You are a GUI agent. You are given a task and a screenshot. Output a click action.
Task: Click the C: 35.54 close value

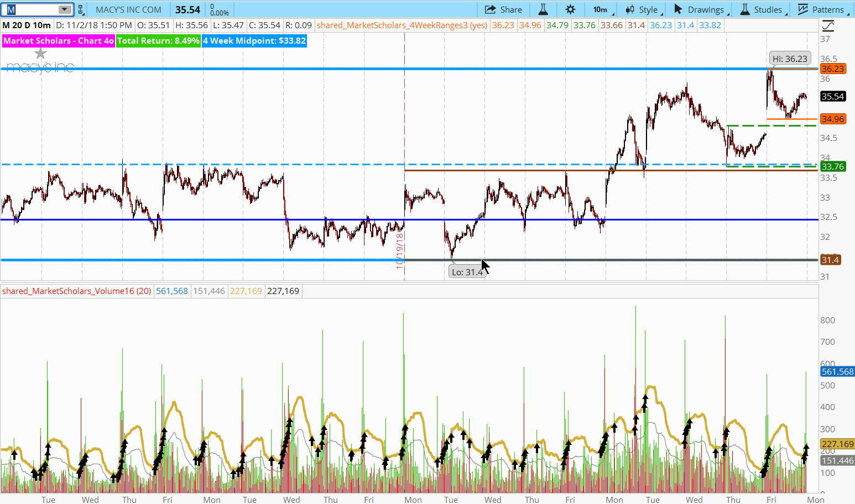pyautogui.click(x=264, y=25)
